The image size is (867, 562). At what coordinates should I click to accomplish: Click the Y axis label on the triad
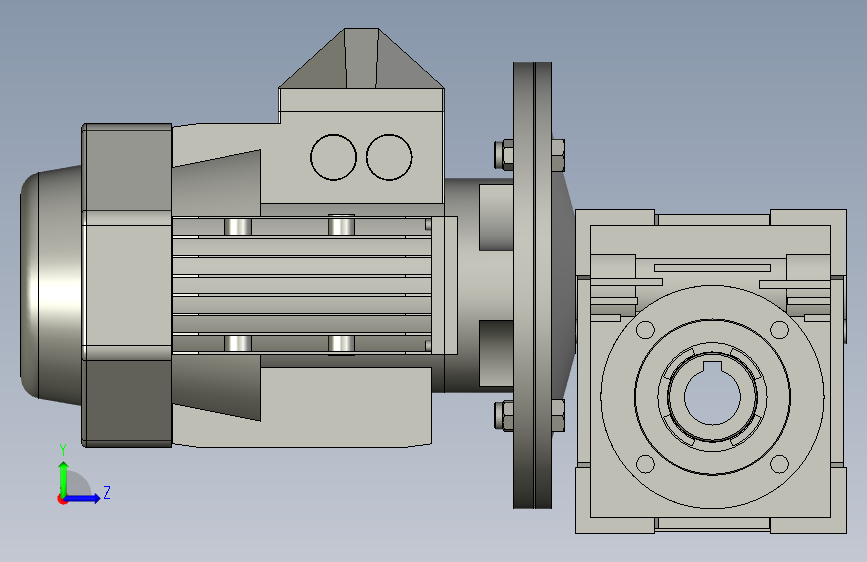(x=63, y=450)
